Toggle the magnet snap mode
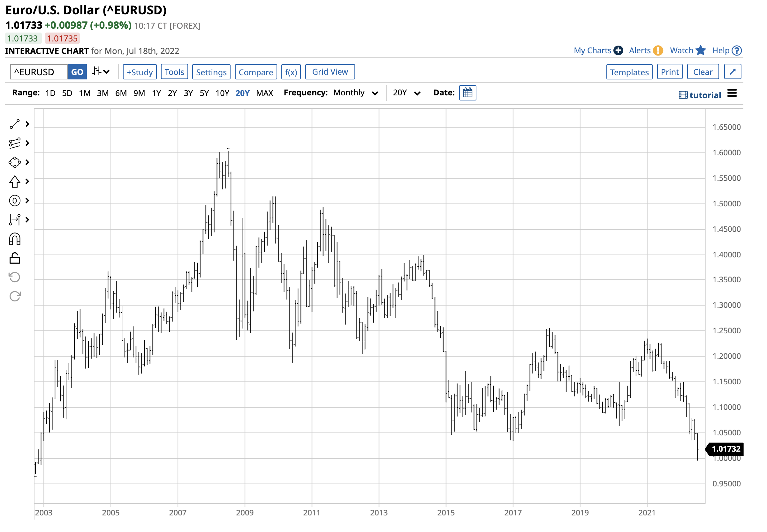This screenshot has width=767, height=532. coord(15,239)
